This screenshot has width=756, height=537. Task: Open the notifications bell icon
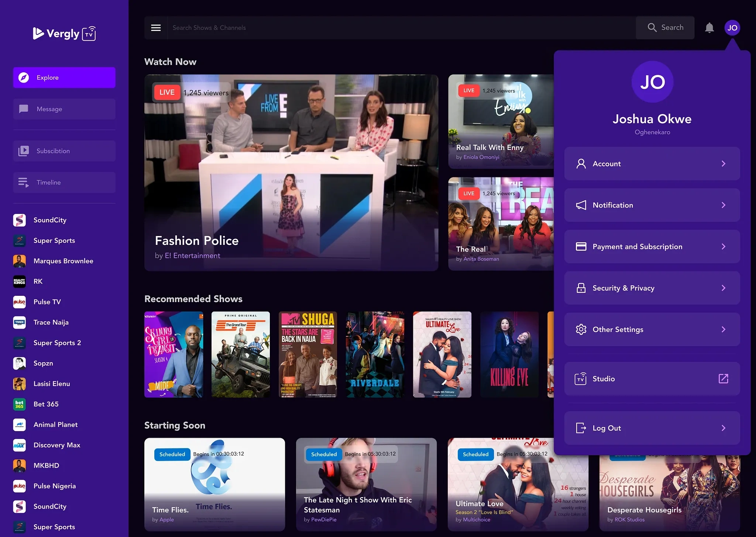(709, 28)
